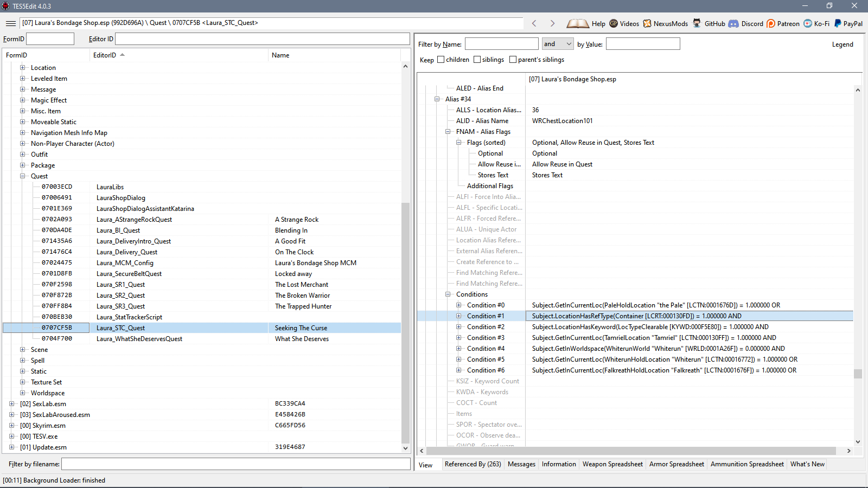This screenshot has width=868, height=488.
Task: Open the and/or filter dropdown
Action: point(558,44)
